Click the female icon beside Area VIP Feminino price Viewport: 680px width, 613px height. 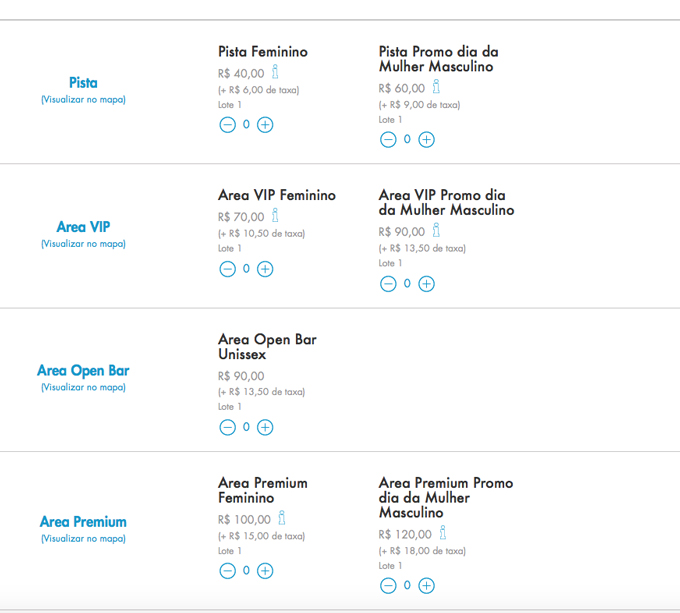tap(275, 216)
